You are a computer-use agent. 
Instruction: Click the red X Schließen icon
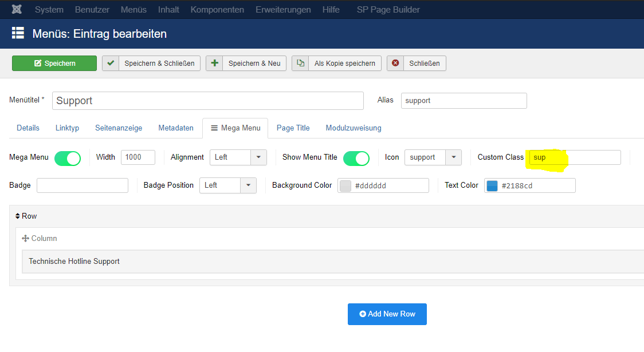pyautogui.click(x=395, y=63)
